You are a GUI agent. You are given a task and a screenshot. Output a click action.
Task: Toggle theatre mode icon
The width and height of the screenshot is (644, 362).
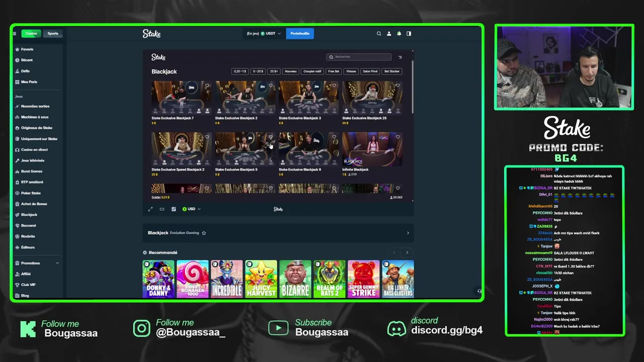162,209
